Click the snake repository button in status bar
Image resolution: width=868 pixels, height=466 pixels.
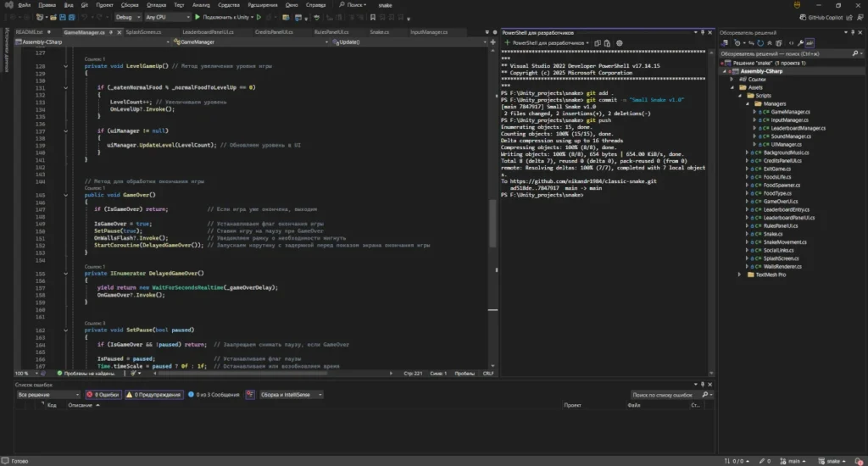point(832,461)
